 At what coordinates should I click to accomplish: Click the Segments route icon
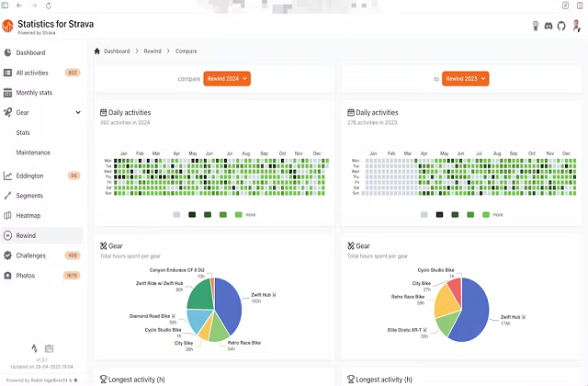(7, 196)
